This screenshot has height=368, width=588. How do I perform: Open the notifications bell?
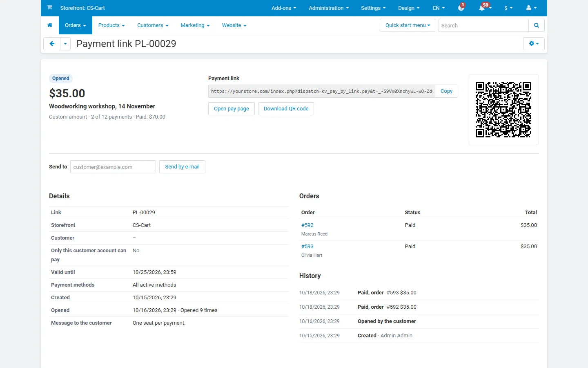coord(484,8)
